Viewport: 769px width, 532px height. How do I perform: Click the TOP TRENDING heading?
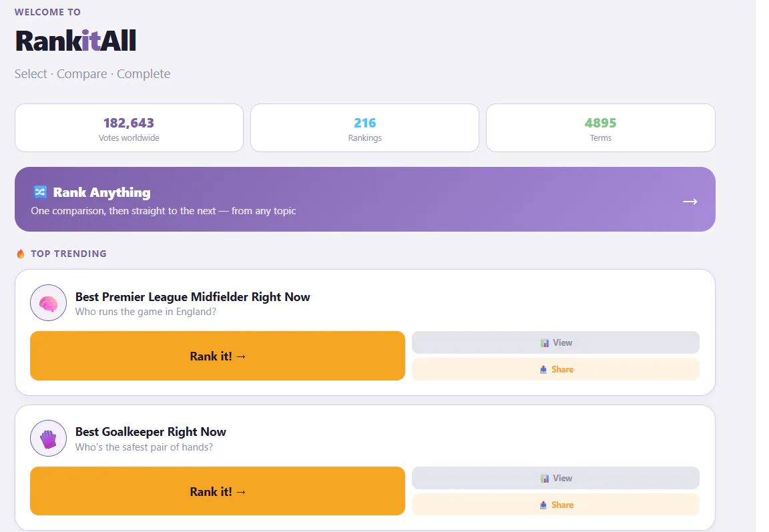(69, 254)
